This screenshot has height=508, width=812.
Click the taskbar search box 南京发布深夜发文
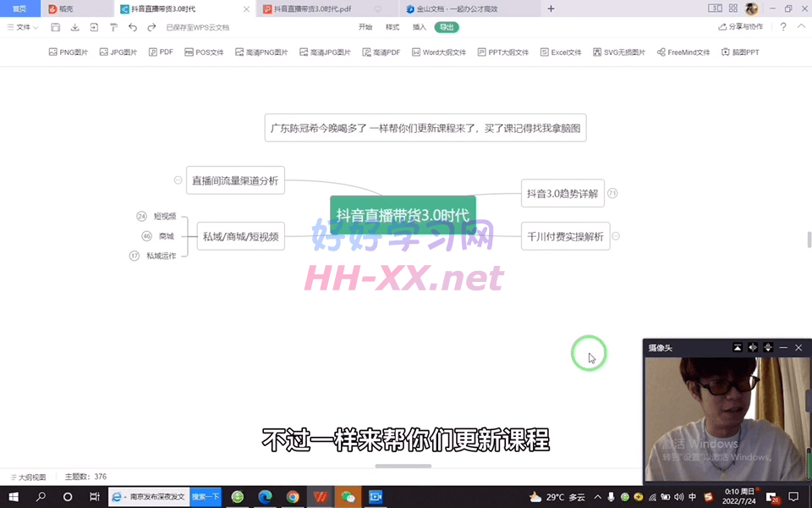[x=149, y=497]
